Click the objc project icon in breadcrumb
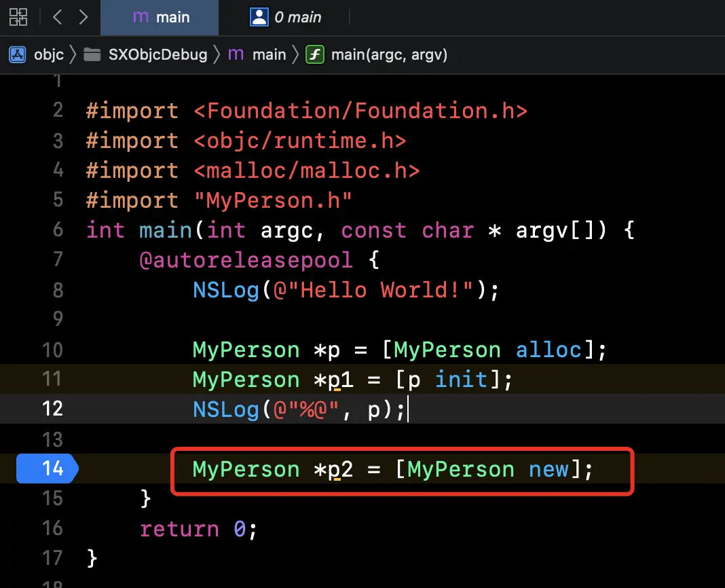This screenshot has width=725, height=588. pyautogui.click(x=18, y=54)
